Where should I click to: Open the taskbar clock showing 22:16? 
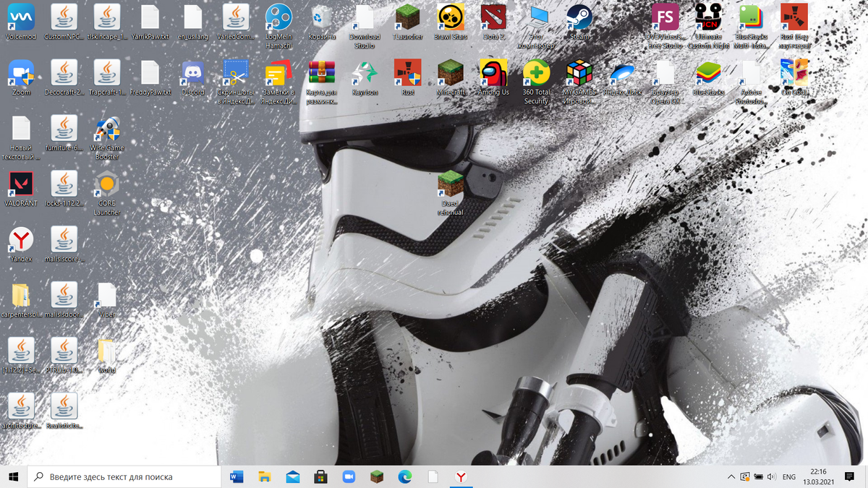coord(818,476)
